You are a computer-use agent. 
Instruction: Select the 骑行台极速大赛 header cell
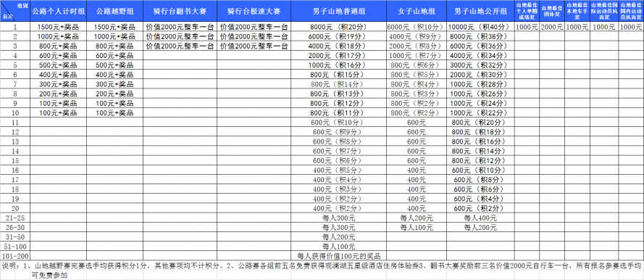(254, 12)
